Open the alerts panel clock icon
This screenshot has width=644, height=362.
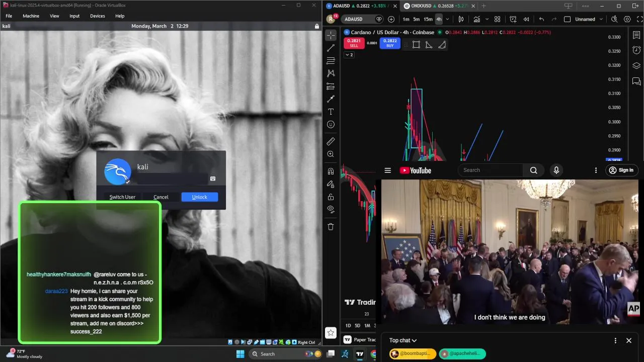[636, 50]
